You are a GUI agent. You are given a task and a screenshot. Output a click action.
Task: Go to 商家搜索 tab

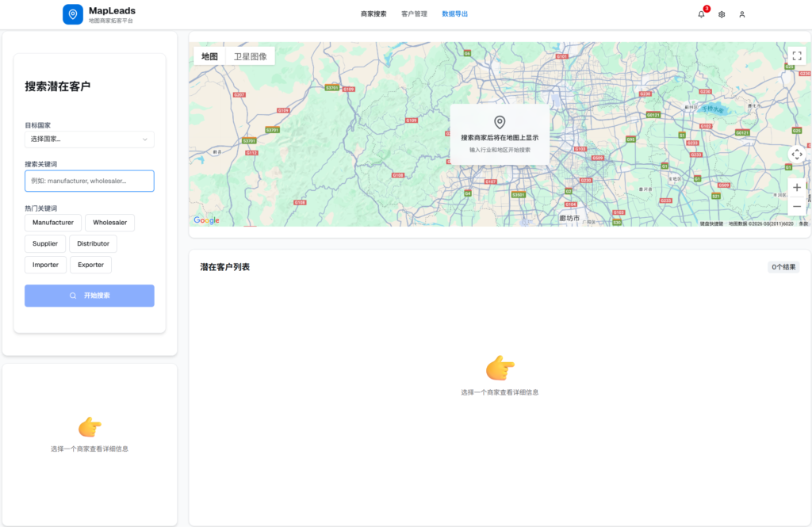[373, 14]
